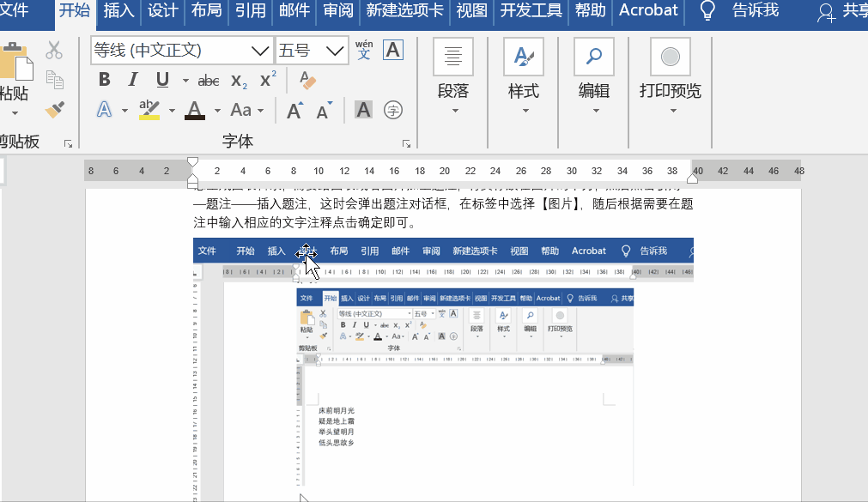The image size is (868, 502).
Task: Click the paragraph text about 题注
Action: [x=443, y=213]
